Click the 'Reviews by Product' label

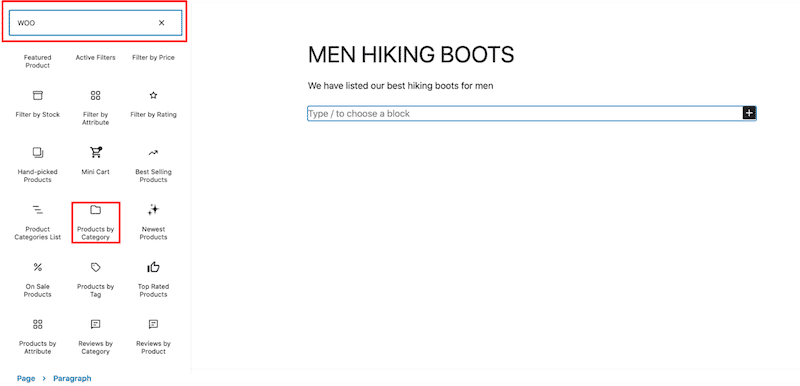point(153,348)
